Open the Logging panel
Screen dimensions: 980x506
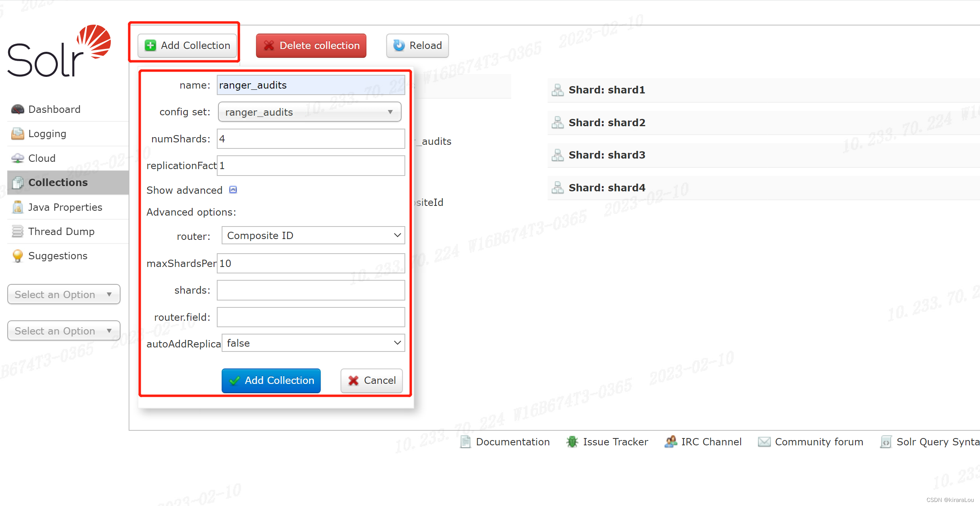point(47,133)
